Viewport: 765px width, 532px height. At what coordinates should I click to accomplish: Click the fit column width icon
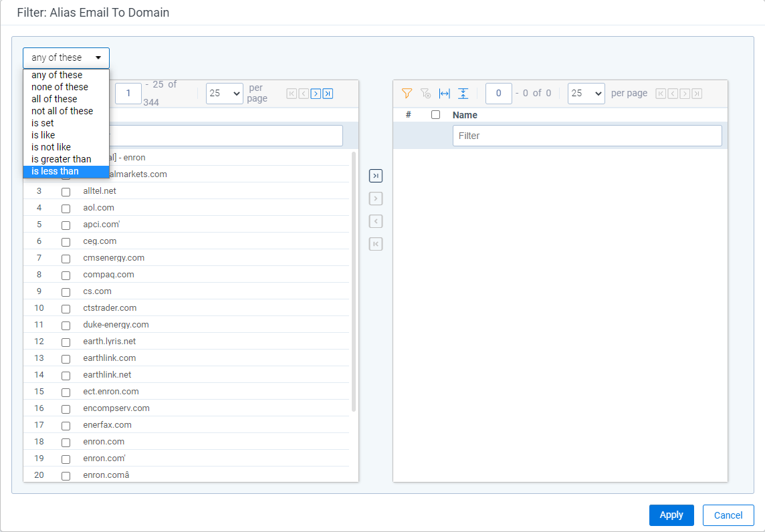point(445,93)
